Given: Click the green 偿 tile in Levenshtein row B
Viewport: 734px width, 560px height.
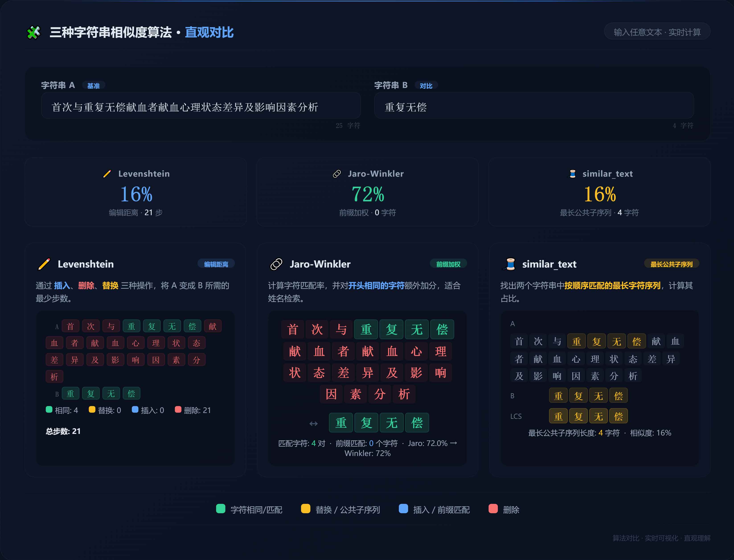Looking at the screenshot, I should click(x=131, y=394).
